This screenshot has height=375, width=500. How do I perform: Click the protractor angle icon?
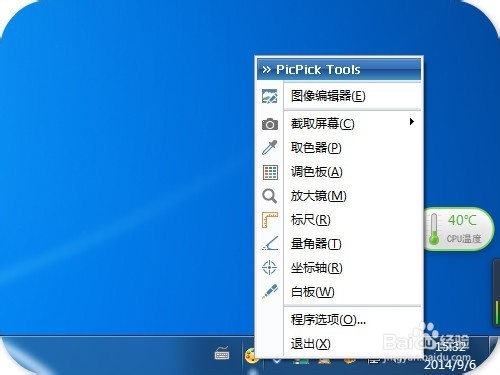pos(270,244)
